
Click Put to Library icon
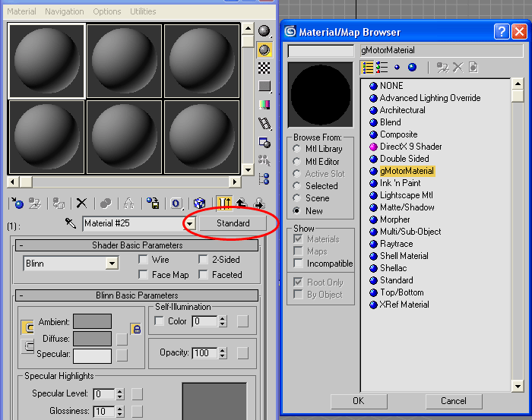point(153,203)
